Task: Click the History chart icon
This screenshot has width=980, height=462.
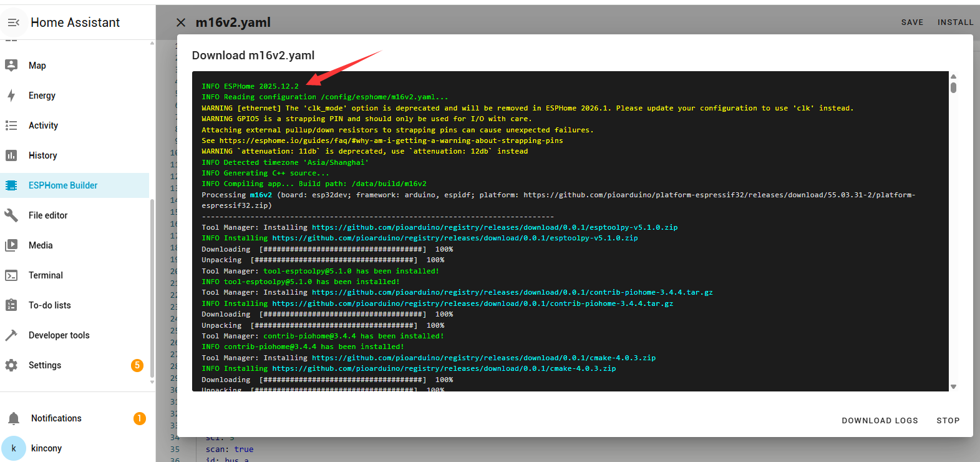Action: [11, 155]
